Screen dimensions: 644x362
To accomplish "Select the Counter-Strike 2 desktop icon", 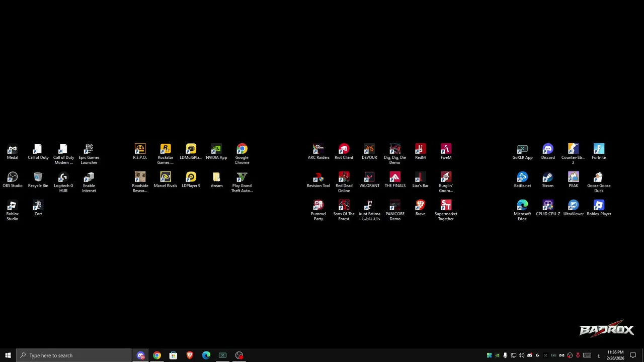I will (x=573, y=154).
